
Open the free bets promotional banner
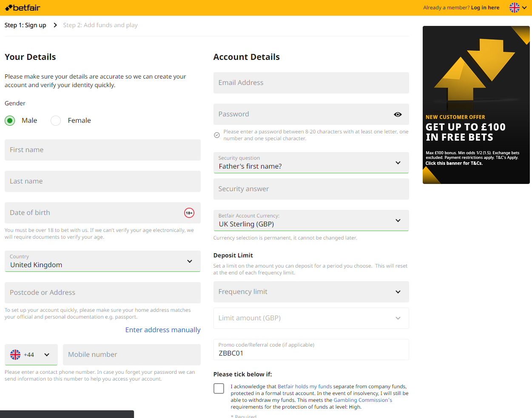pyautogui.click(x=476, y=105)
